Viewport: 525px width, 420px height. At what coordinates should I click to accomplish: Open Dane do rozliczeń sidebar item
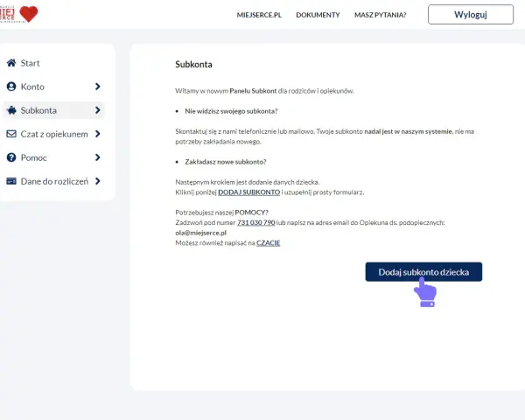(53, 181)
